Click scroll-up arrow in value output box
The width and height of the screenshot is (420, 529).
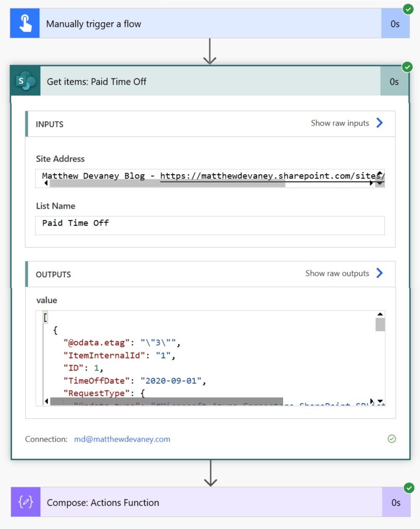(x=380, y=314)
